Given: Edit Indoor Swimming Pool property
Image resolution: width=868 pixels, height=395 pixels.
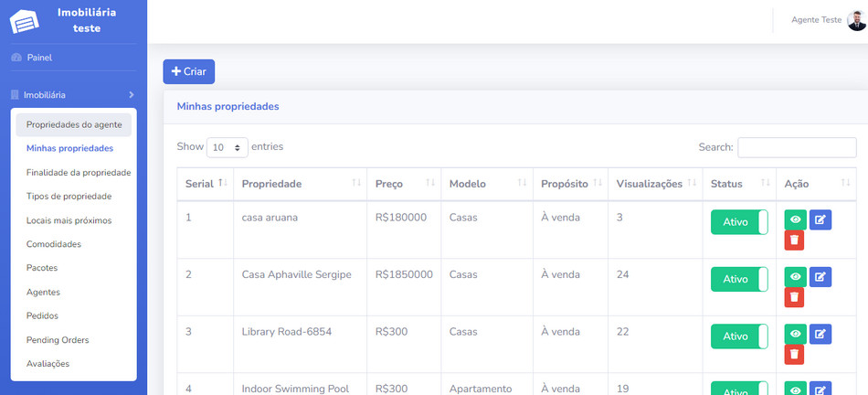Looking at the screenshot, I should tap(820, 389).
